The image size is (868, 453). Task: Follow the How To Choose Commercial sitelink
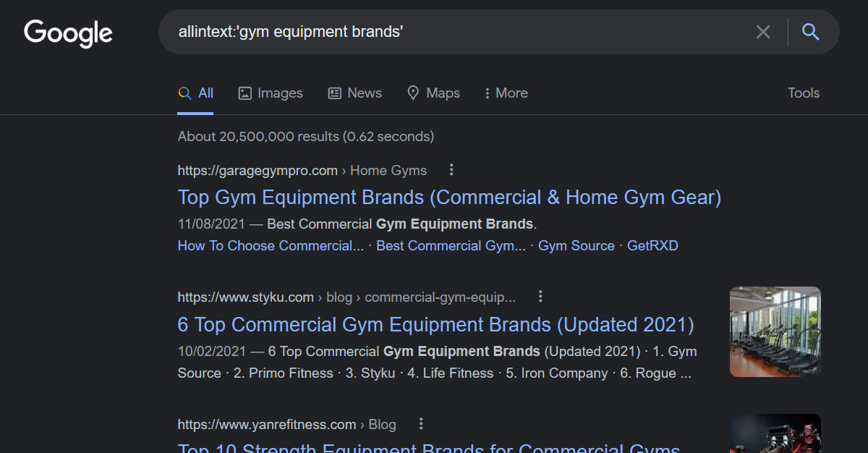[271, 246]
